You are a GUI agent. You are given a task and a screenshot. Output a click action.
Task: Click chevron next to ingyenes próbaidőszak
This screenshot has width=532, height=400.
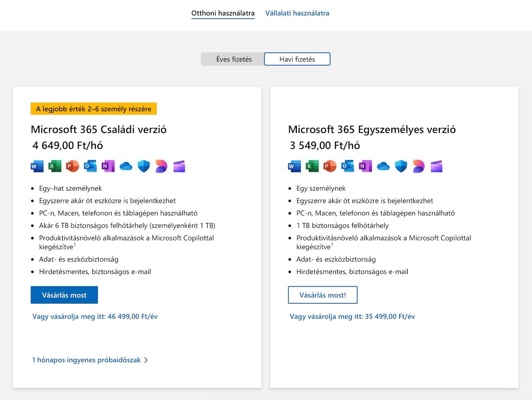(x=146, y=361)
